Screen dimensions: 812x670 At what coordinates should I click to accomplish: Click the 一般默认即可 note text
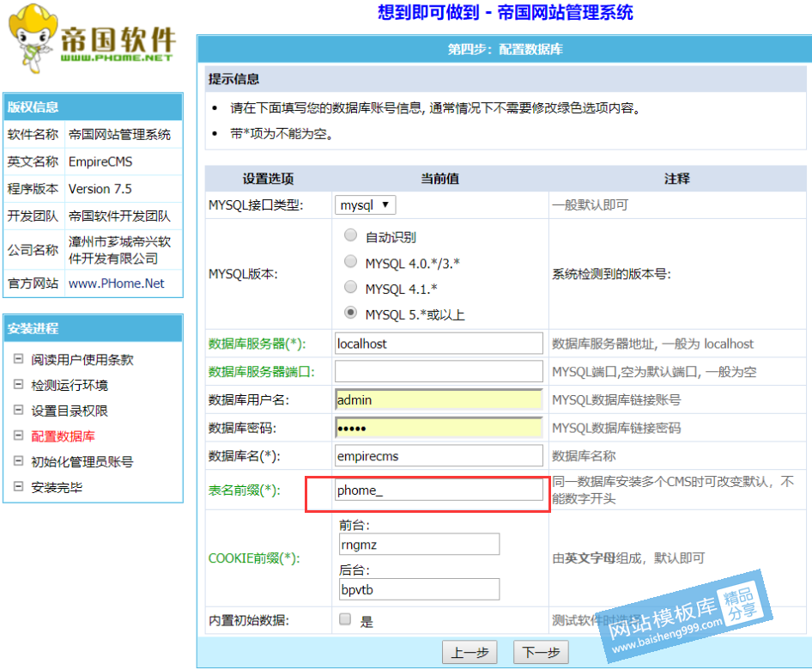click(x=590, y=204)
